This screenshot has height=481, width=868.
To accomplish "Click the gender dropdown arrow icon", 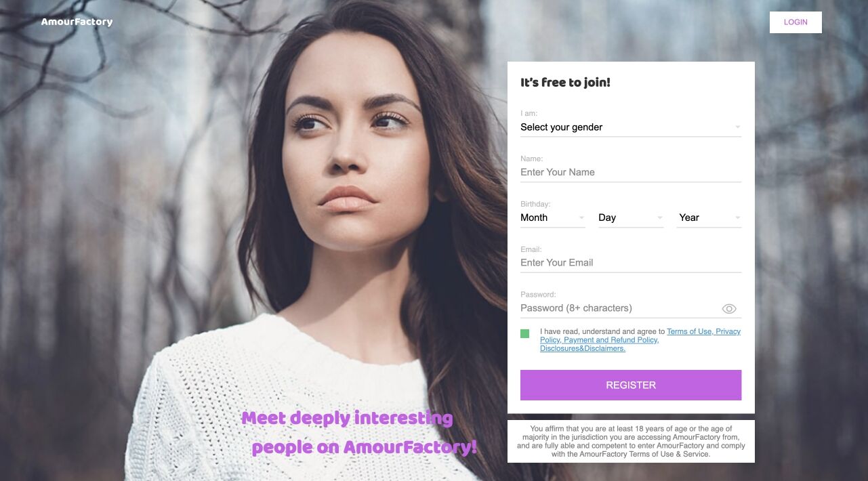I will point(738,127).
